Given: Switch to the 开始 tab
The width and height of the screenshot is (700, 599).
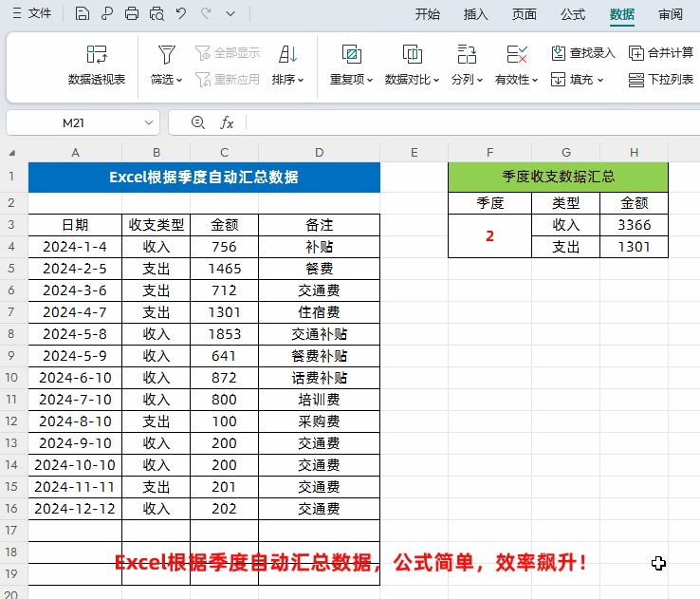Looking at the screenshot, I should tap(427, 14).
